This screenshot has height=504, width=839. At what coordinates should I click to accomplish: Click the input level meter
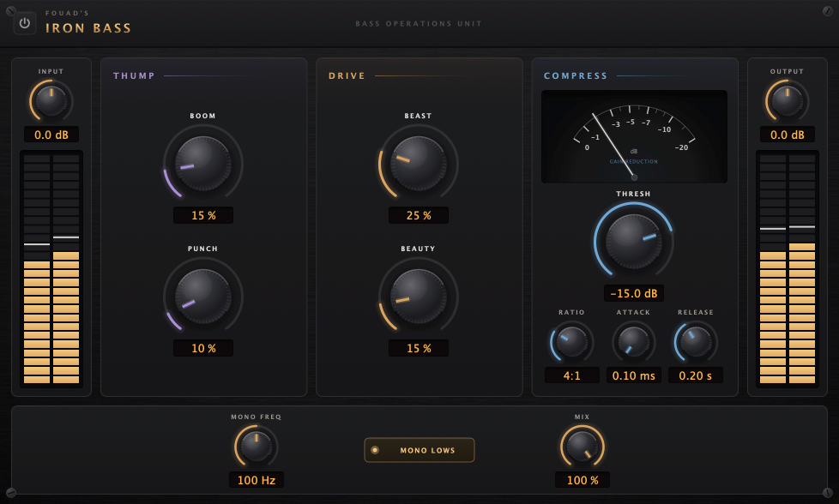51,269
